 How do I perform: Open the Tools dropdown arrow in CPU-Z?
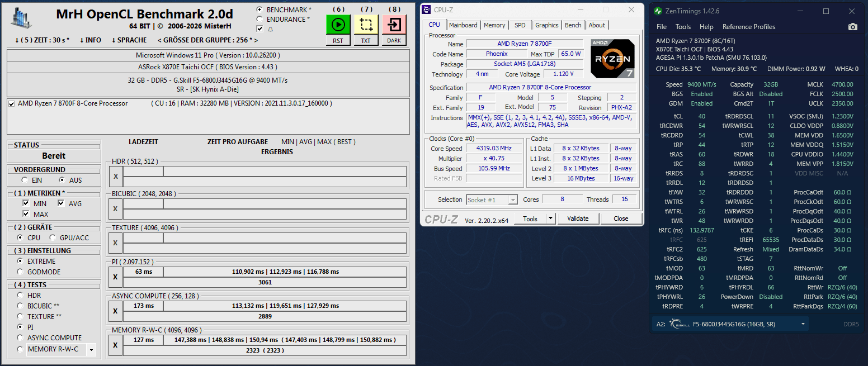[x=550, y=218]
